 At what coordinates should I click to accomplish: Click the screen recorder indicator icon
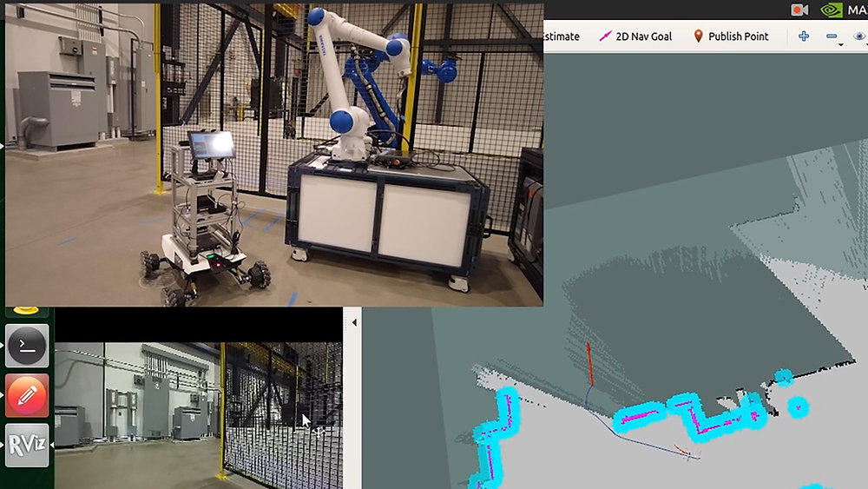799,10
